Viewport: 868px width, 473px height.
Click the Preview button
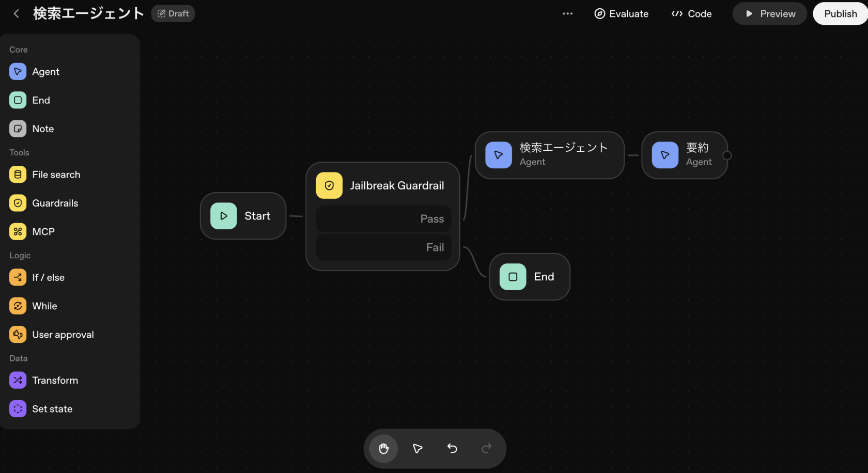pos(769,14)
